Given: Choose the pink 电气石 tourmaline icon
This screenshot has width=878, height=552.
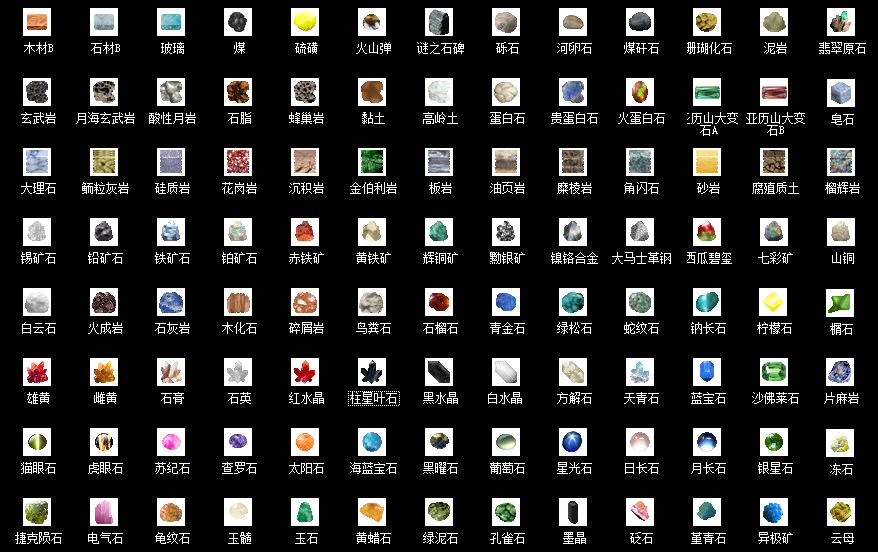Looking at the screenshot, I should tap(104, 512).
